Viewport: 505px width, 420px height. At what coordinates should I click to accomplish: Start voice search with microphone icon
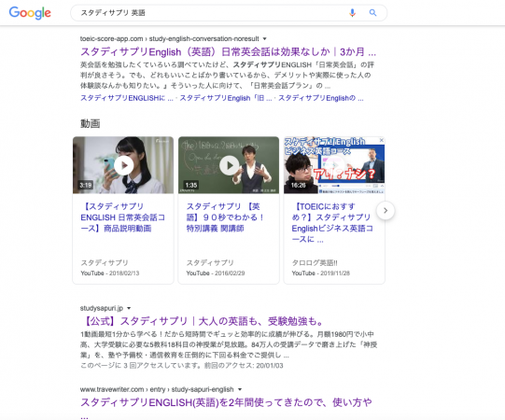[x=352, y=13]
